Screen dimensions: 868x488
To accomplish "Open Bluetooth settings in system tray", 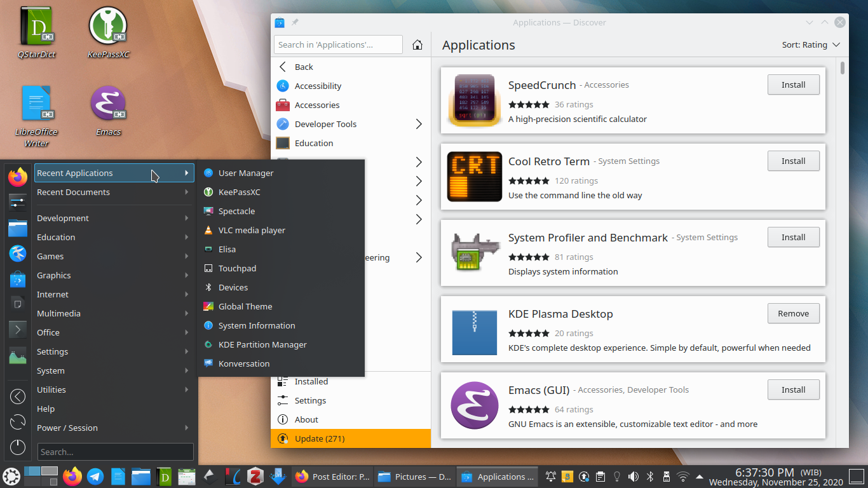I will [649, 477].
